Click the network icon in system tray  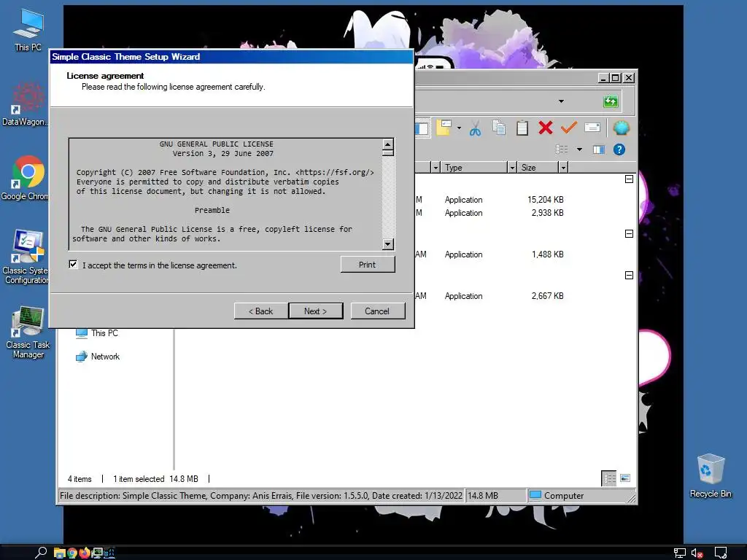(x=679, y=553)
